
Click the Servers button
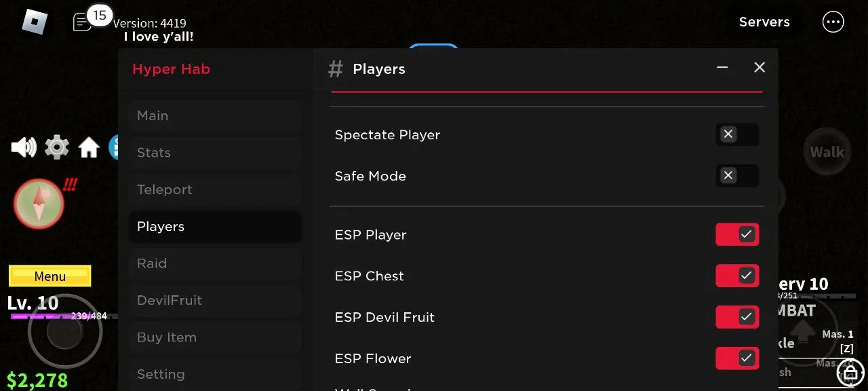pyautogui.click(x=764, y=22)
